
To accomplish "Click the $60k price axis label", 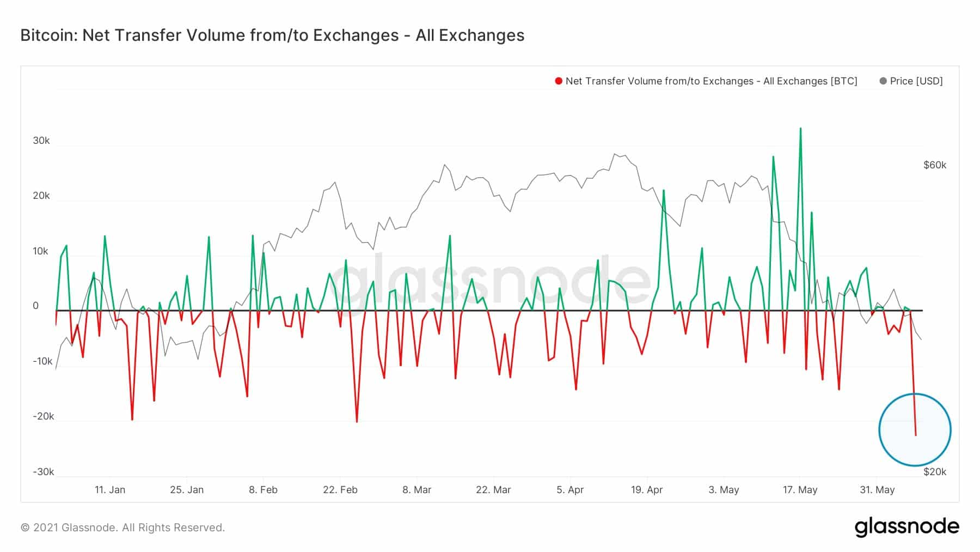I will [935, 165].
